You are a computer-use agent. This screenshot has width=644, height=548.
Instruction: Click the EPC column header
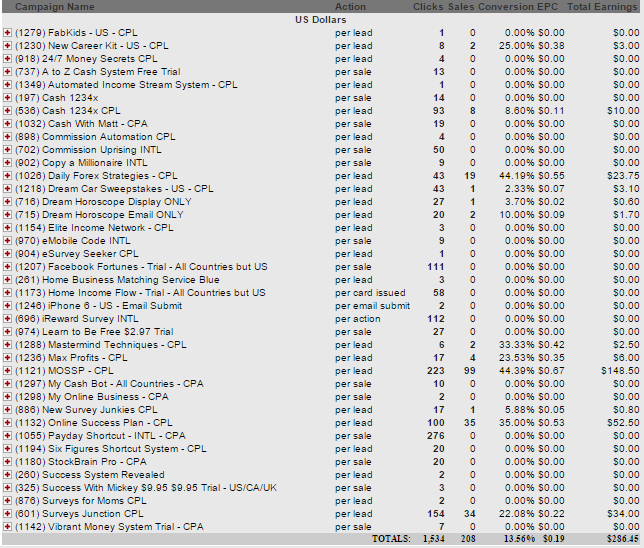tap(548, 7)
